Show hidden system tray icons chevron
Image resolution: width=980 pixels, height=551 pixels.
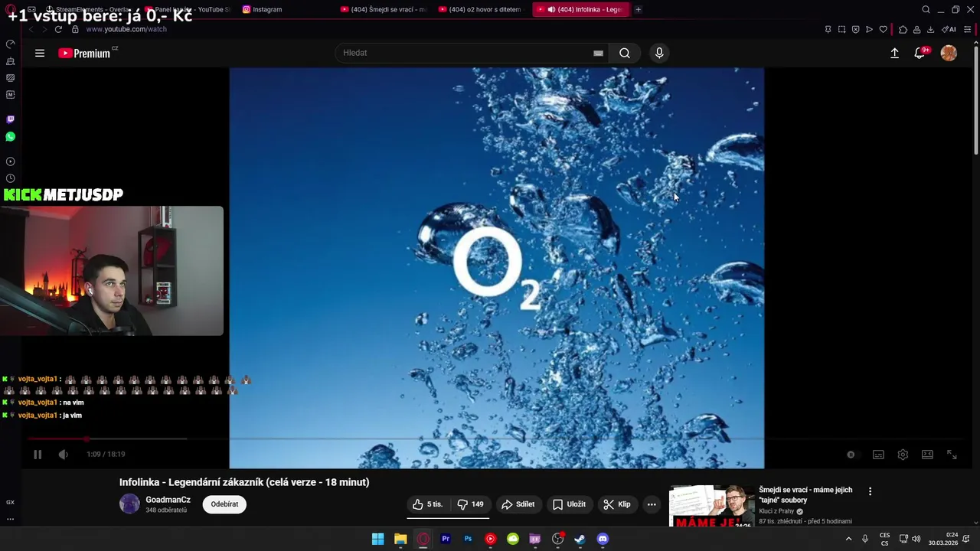(848, 539)
